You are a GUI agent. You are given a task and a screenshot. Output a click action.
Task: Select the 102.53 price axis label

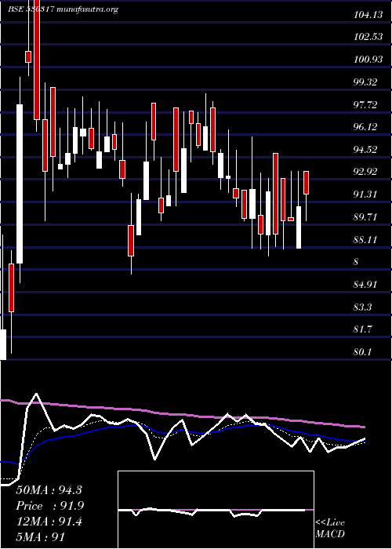coord(368,37)
